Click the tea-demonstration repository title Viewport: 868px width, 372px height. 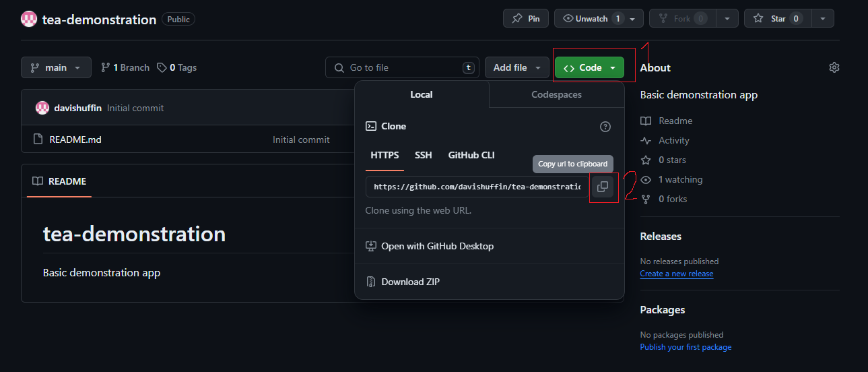tap(99, 20)
